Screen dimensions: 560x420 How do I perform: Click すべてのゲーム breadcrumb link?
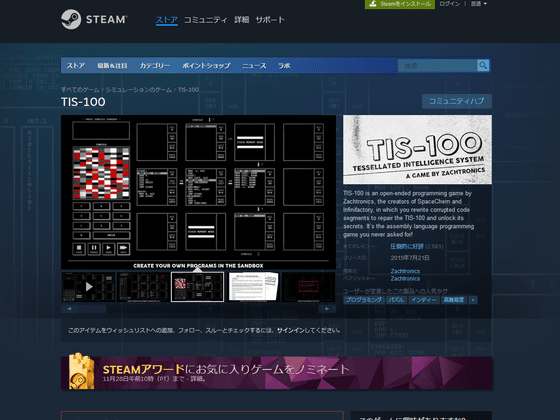(x=80, y=90)
